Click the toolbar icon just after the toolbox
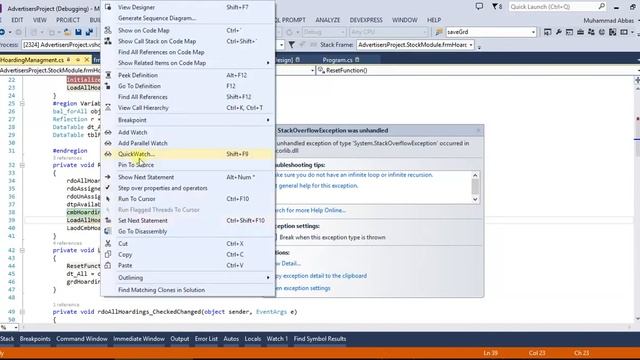 (x=591, y=32)
